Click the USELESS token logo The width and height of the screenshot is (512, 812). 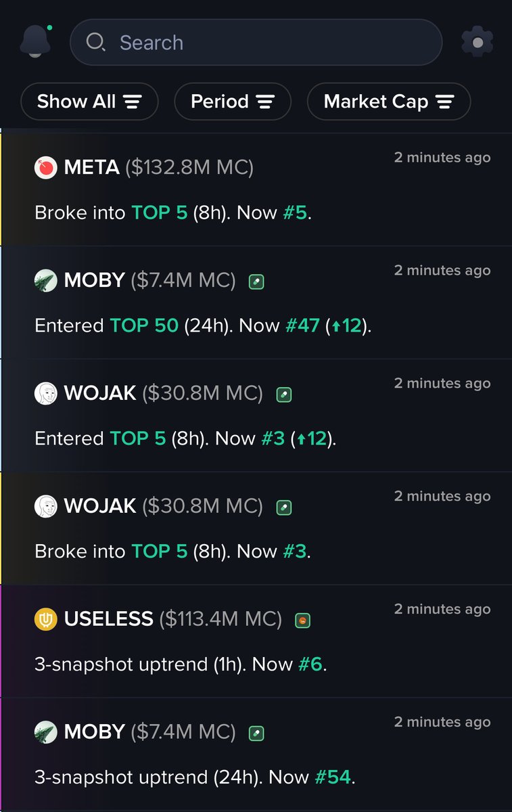pos(45,618)
